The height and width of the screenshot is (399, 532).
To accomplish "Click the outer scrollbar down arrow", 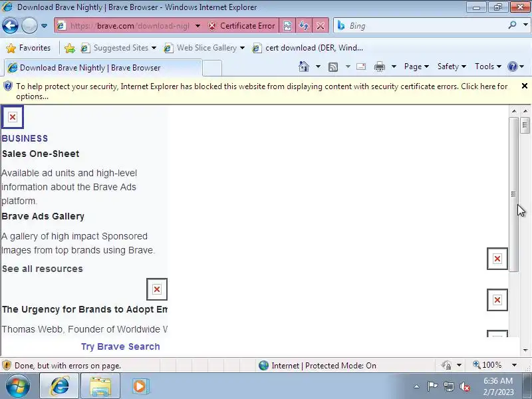I will click(525, 350).
